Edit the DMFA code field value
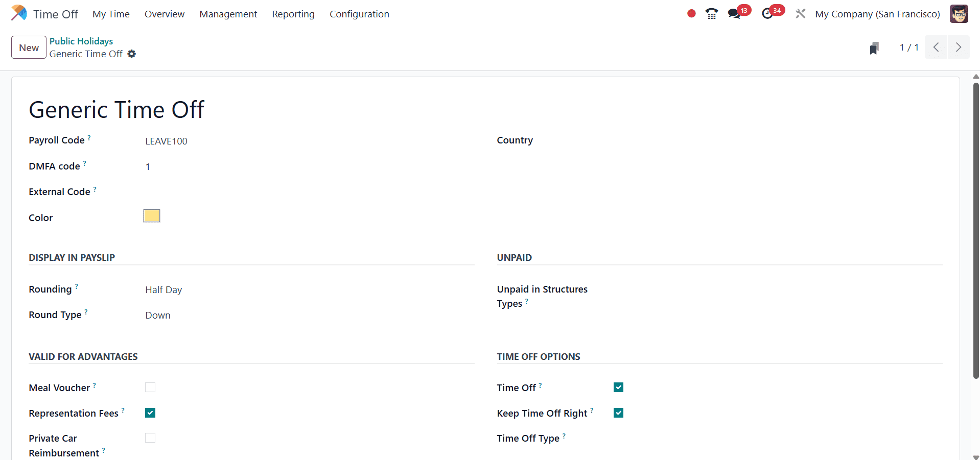 pyautogui.click(x=309, y=167)
